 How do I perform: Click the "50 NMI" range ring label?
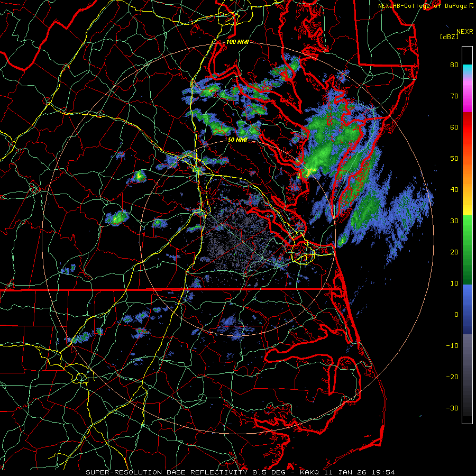coord(237,140)
